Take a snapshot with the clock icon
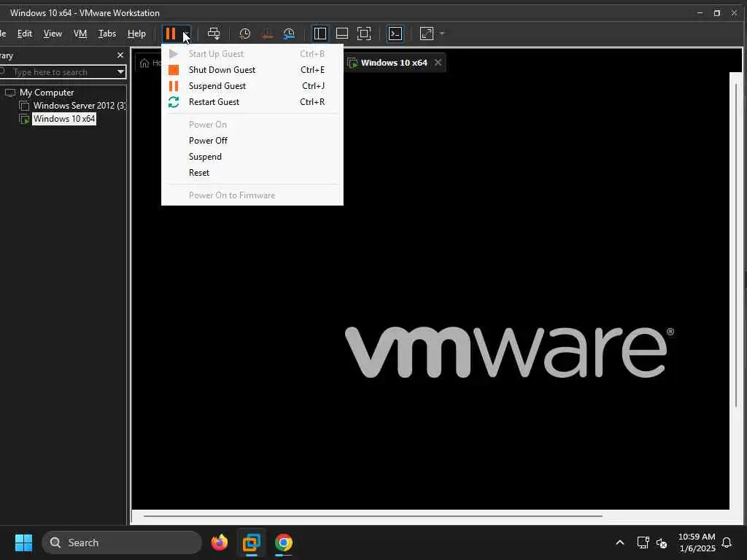Viewport: 747px width, 560px height. click(244, 34)
